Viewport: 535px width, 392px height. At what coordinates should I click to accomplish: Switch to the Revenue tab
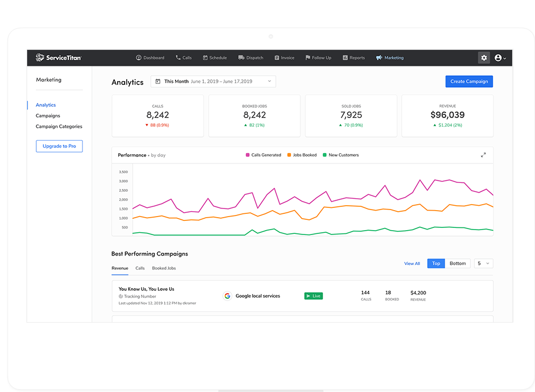[x=120, y=268]
